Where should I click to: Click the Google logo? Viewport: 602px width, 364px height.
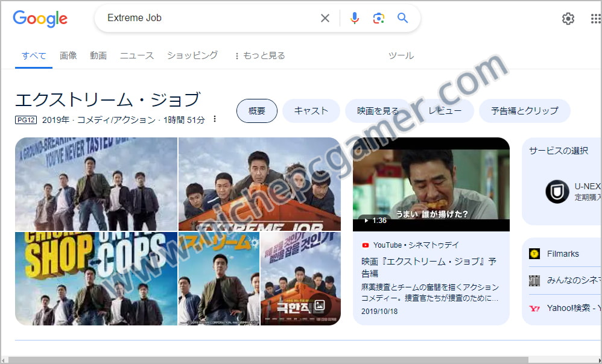click(x=40, y=19)
